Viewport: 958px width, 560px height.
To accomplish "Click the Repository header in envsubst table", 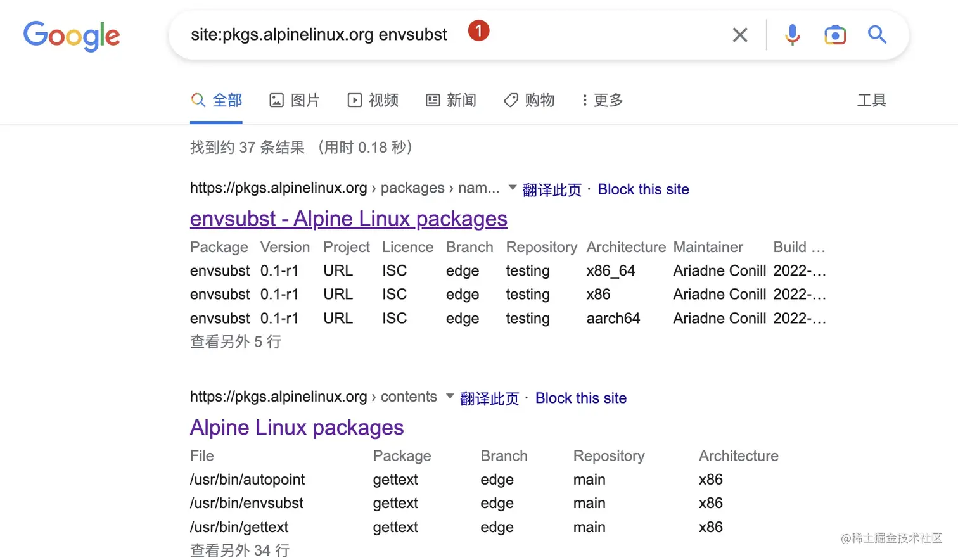I will (x=542, y=247).
